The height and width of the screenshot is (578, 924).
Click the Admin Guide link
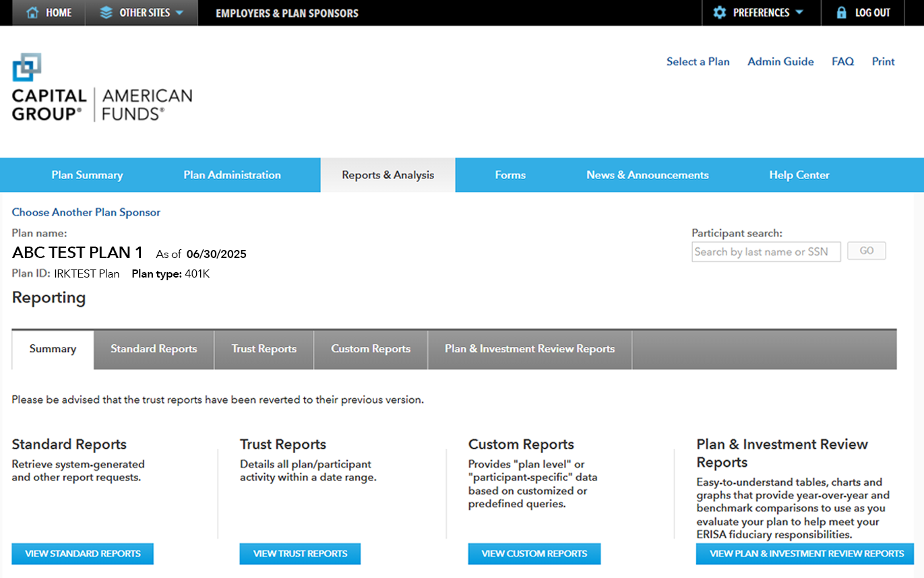click(780, 61)
